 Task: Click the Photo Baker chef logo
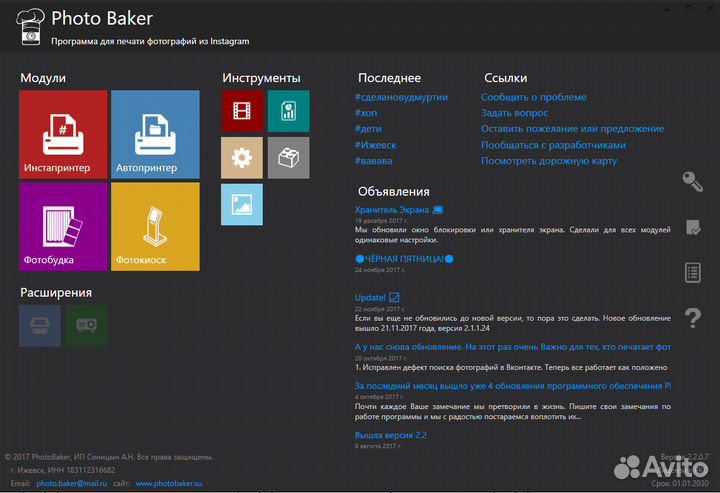click(30, 27)
